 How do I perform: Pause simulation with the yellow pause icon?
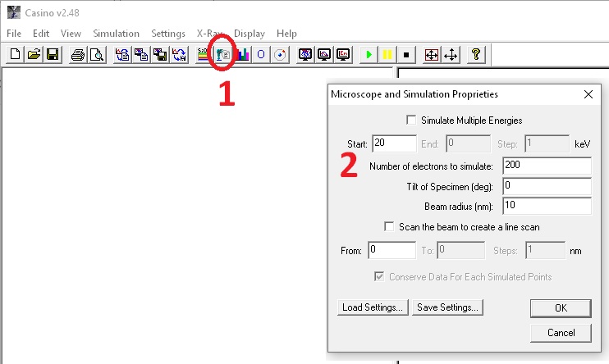pos(387,54)
